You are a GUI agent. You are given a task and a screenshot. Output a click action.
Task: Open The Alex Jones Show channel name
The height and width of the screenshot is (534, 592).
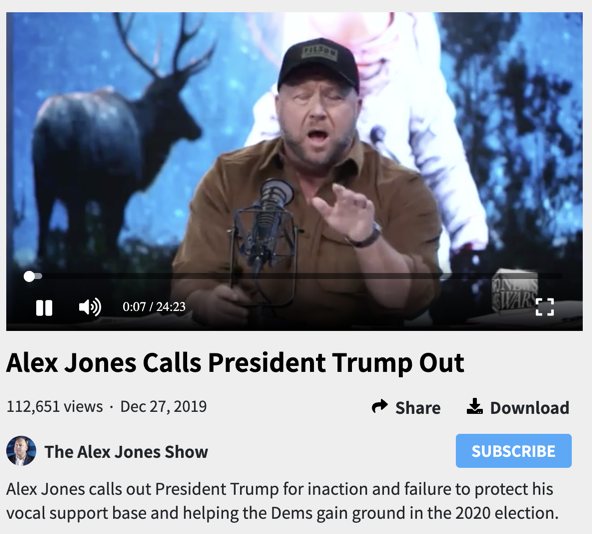click(x=126, y=452)
